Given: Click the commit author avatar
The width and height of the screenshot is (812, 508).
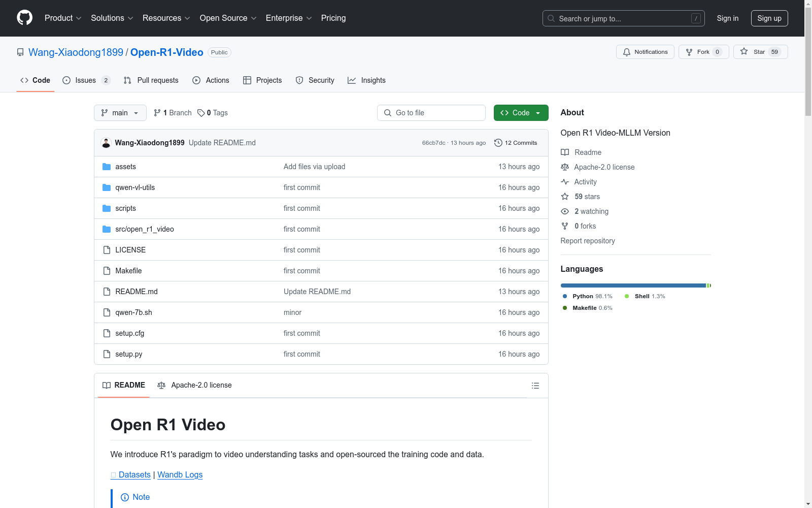Looking at the screenshot, I should [x=106, y=143].
